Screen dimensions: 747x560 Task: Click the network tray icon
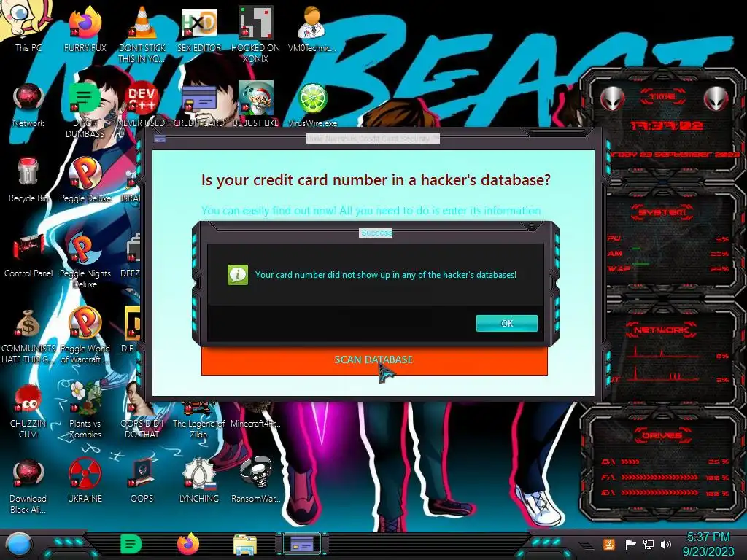coord(648,544)
